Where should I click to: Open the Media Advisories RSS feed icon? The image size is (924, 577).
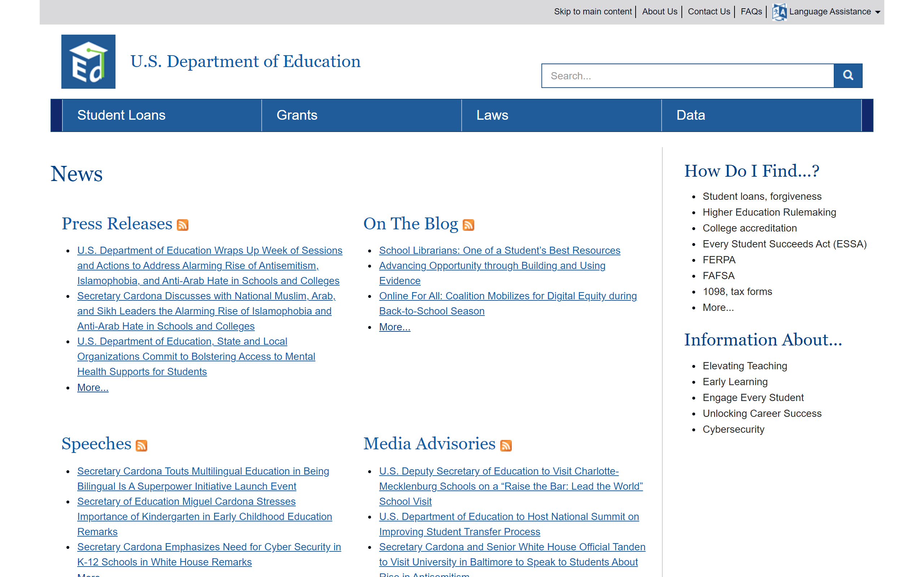pos(506,445)
